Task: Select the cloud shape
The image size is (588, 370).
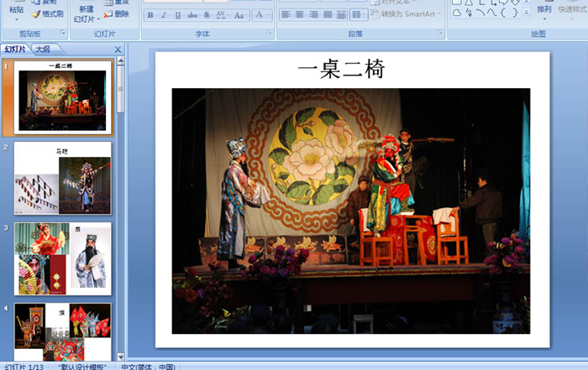Action: point(457,13)
